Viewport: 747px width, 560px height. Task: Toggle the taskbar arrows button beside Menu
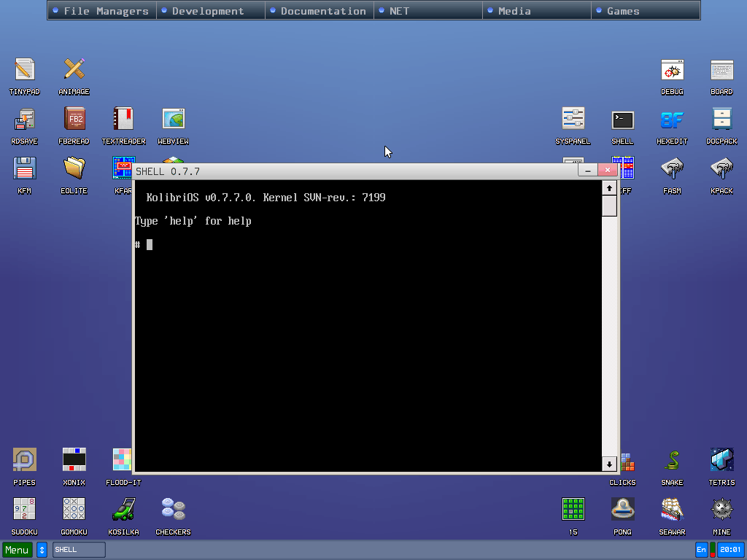42,550
